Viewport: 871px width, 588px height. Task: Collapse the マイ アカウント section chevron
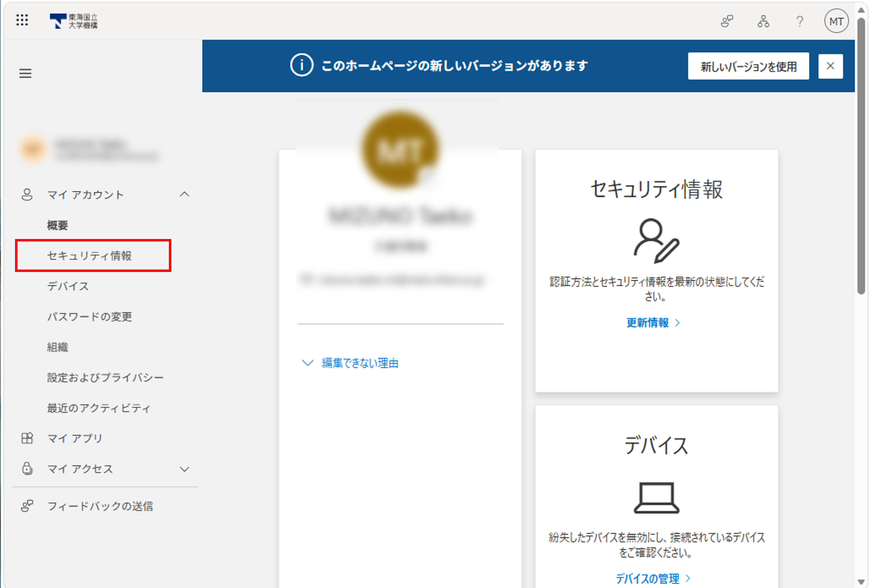point(184,194)
